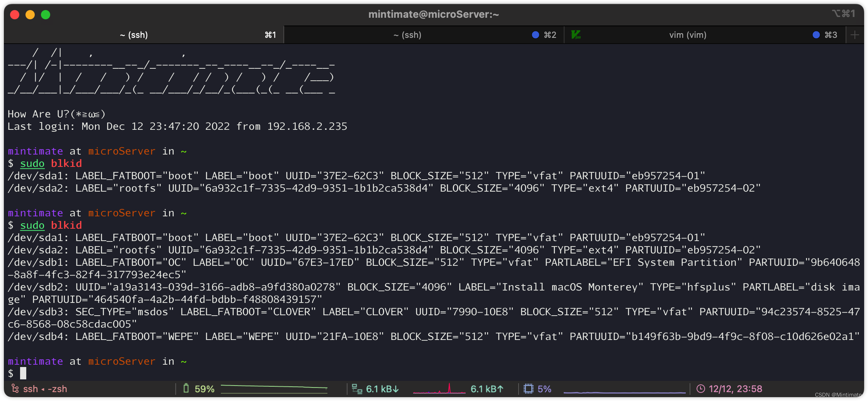Maximize window using green button
868x401 pixels.
pos(46,15)
